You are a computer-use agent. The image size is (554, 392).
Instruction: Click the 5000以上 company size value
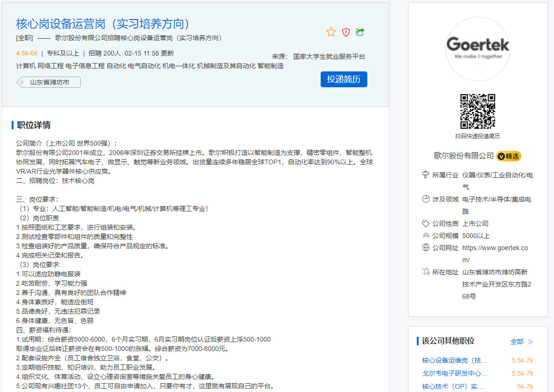(x=476, y=236)
